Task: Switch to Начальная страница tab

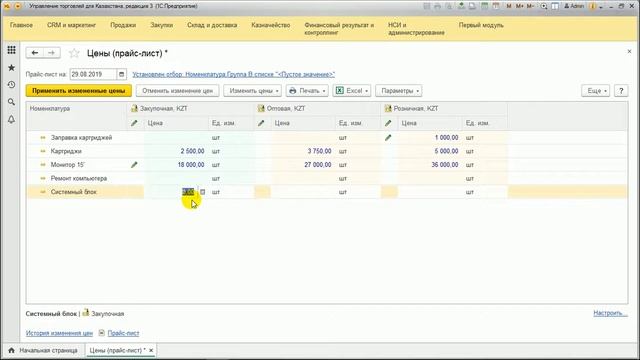Action: (x=43, y=350)
